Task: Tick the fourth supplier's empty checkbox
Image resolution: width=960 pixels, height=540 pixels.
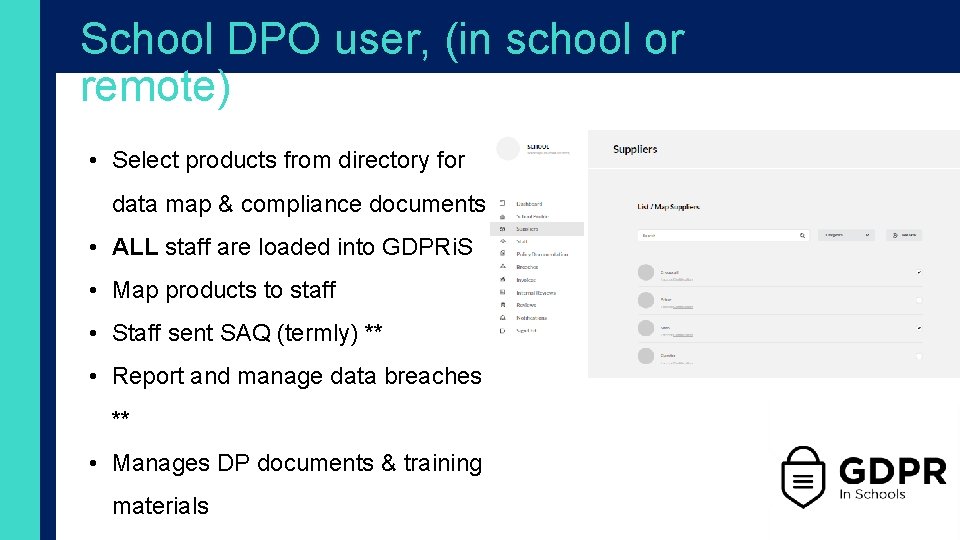Action: click(919, 356)
